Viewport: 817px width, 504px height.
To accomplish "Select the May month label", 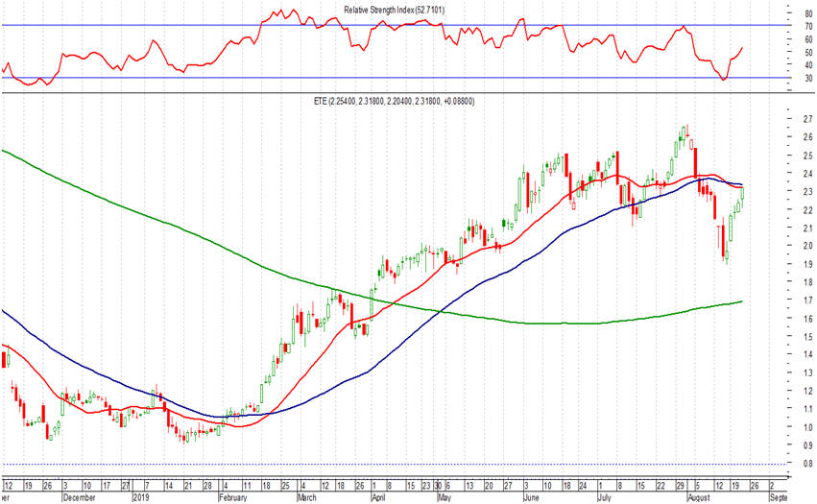I will pyautogui.click(x=445, y=497).
